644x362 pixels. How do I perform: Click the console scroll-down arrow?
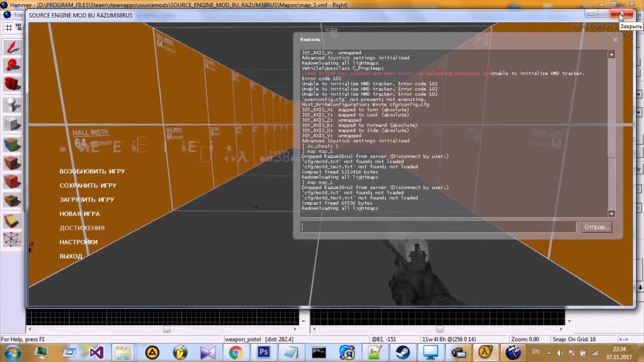point(611,214)
